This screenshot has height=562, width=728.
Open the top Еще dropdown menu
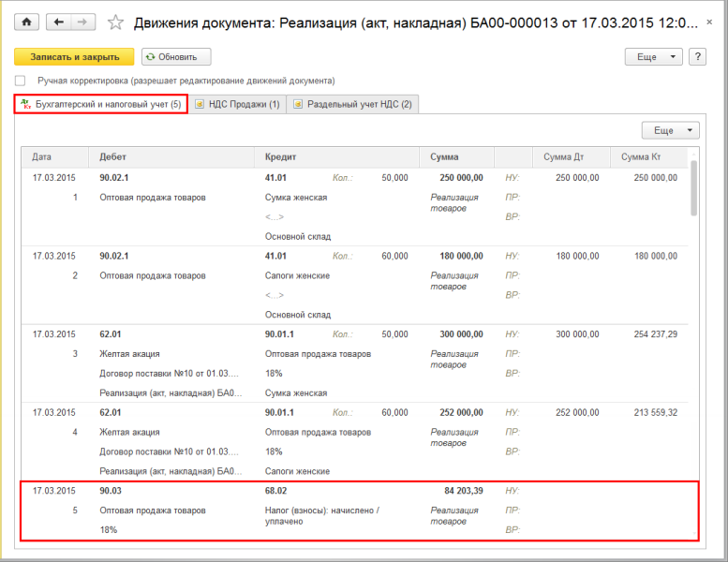(x=653, y=56)
